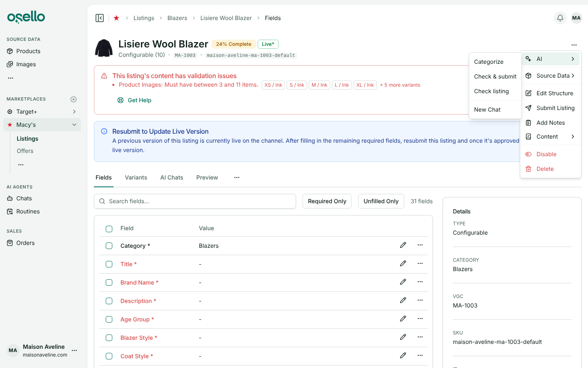Open the listing three-dot actions menu
Image resolution: width=588 pixels, height=368 pixels.
pos(574,45)
